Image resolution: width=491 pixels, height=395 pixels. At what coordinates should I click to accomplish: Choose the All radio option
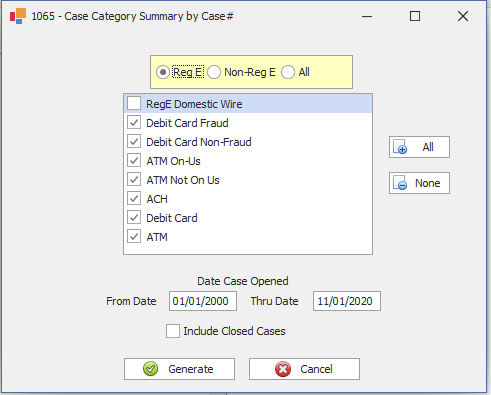point(288,72)
